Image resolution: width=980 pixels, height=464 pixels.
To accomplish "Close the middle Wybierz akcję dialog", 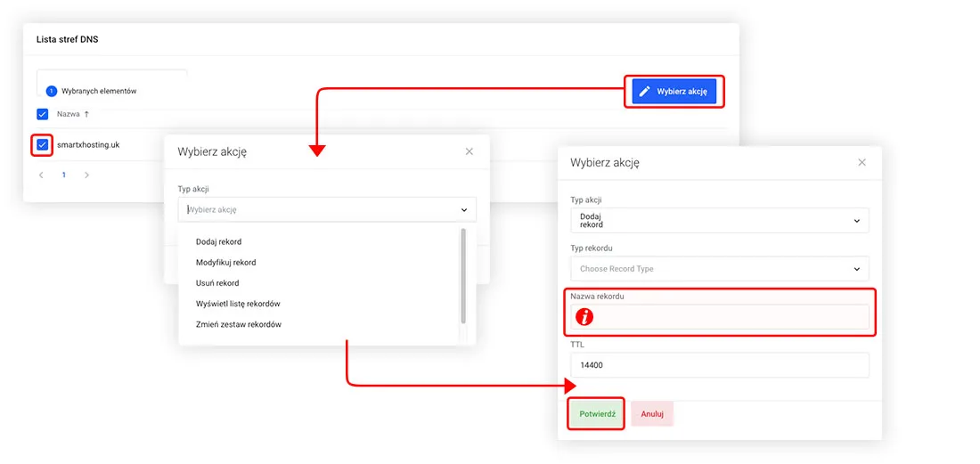I will coord(470,151).
